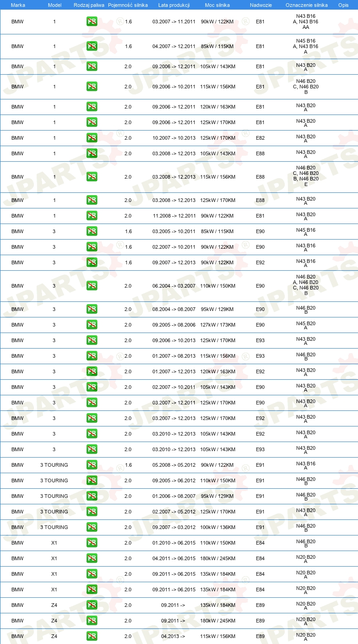Click production dates 09.2005 -> 06.2012
Screen dimensions: 358x644
coord(174,480)
